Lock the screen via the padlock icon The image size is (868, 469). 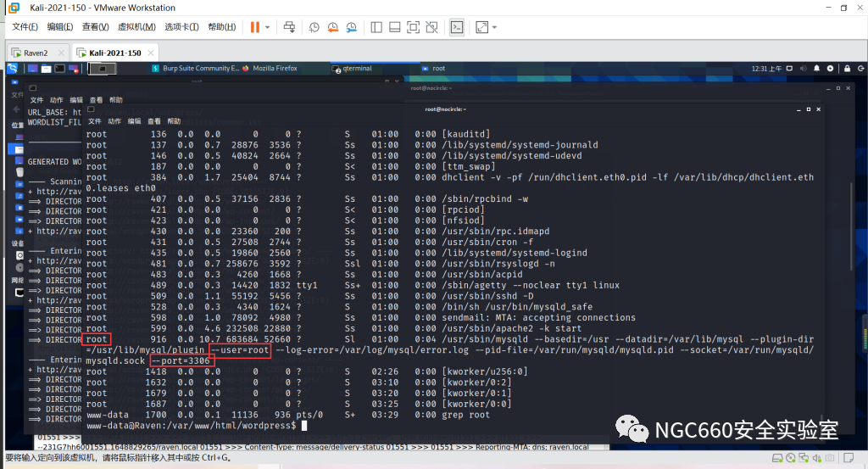point(847,69)
